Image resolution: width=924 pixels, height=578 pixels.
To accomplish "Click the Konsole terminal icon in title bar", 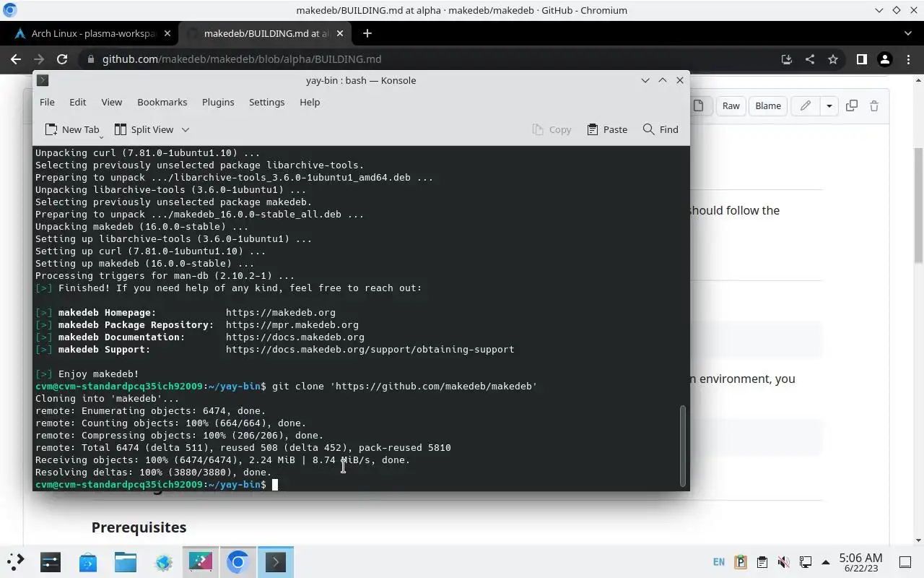I will [x=43, y=80].
